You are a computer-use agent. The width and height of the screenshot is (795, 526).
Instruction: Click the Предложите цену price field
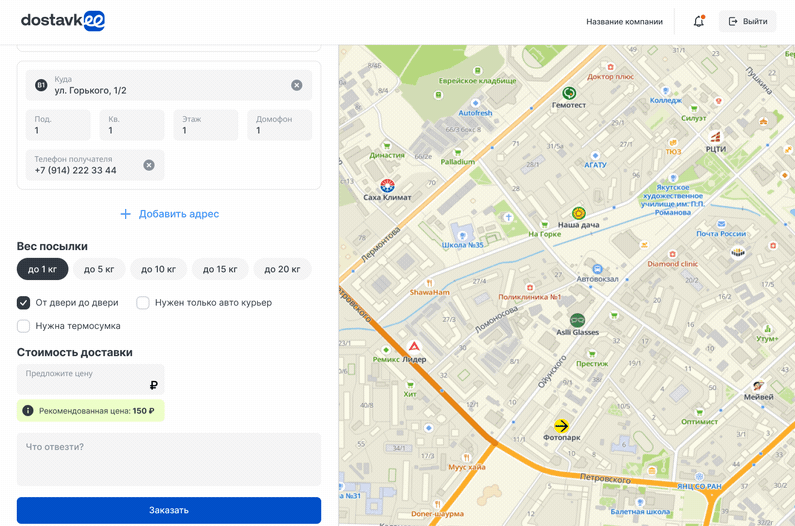point(90,379)
